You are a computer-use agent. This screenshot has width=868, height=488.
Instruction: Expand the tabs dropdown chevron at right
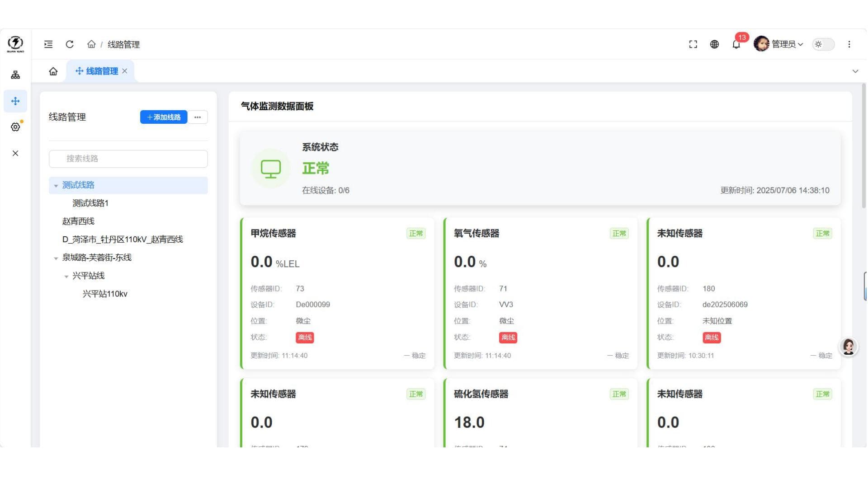pyautogui.click(x=855, y=71)
